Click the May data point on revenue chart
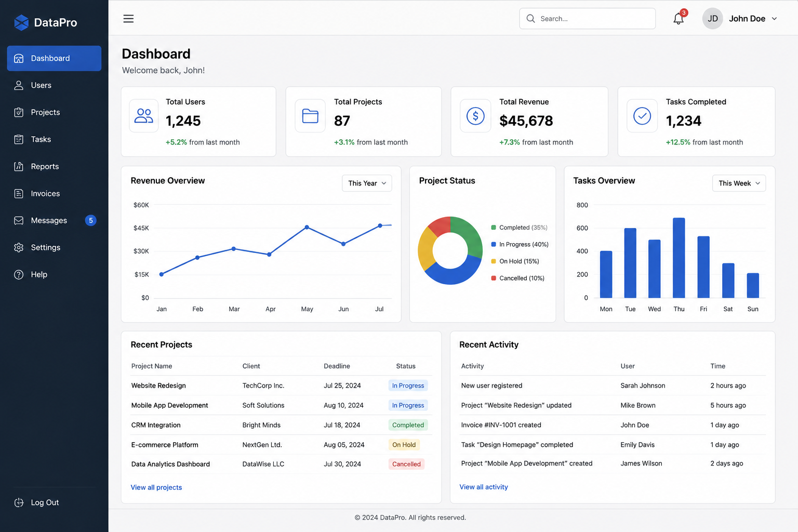The image size is (798, 532). 307,227
